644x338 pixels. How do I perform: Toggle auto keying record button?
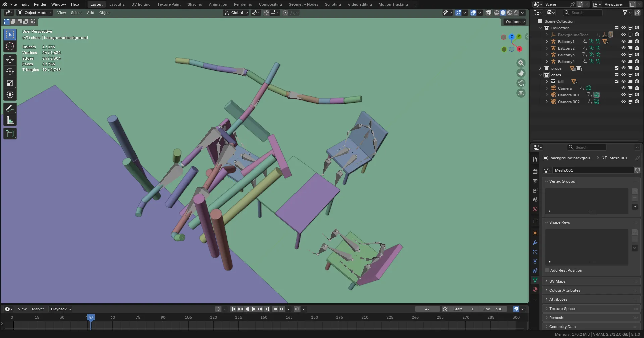click(218, 309)
